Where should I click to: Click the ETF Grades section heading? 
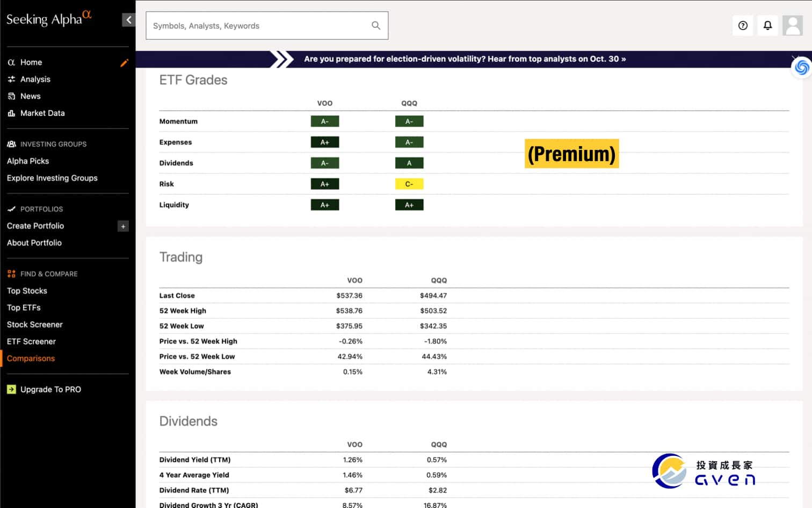(x=193, y=80)
